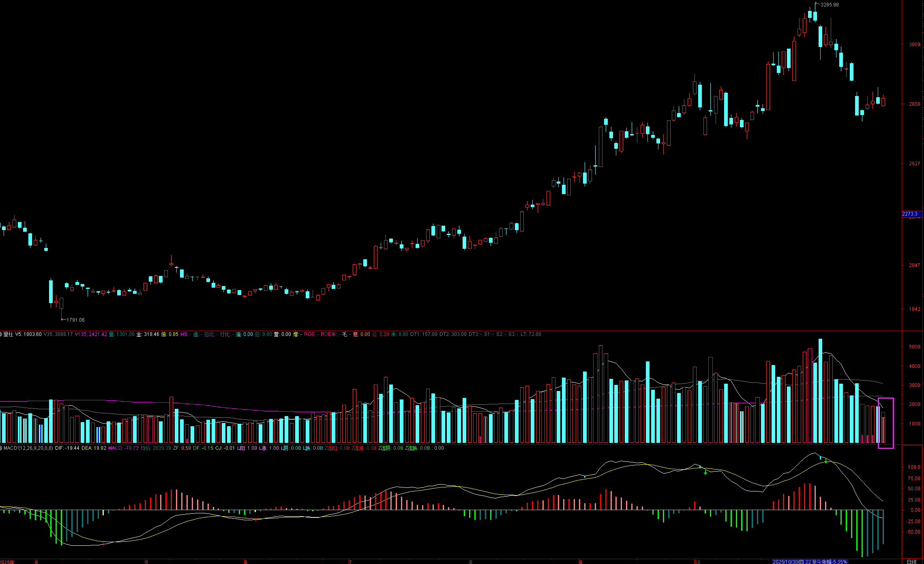Click the 2025/10/30 date info label
Screen dimensions: 924x564
click(x=810, y=562)
